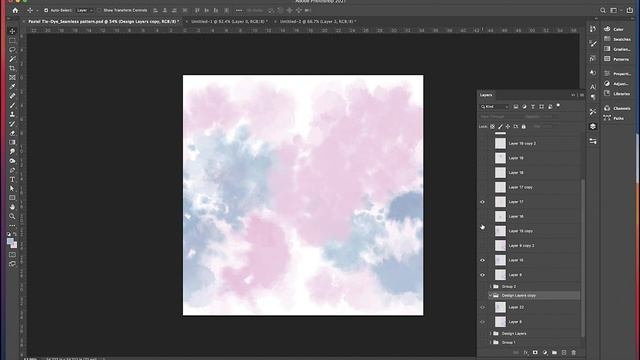Select the Lasso tool
Viewport: 640px width, 360px height.
[x=12, y=50]
